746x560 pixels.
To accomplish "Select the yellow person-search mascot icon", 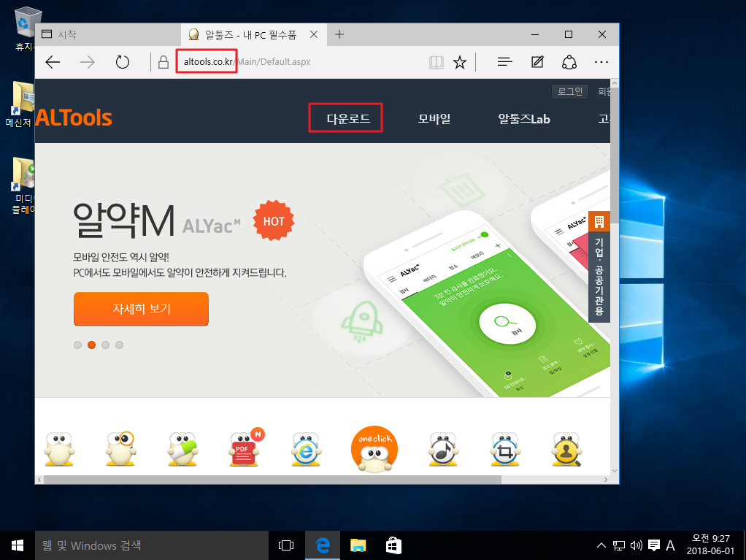I will point(566,449).
